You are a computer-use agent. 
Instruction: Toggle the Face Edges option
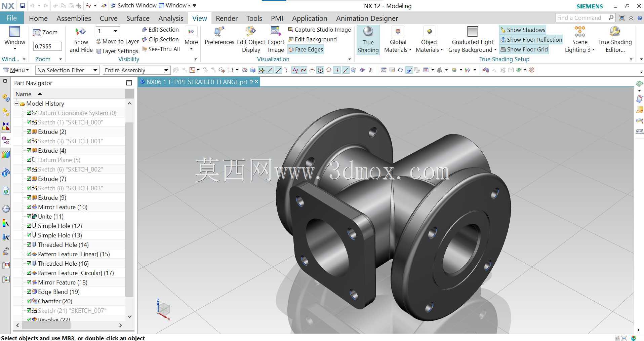(x=306, y=49)
